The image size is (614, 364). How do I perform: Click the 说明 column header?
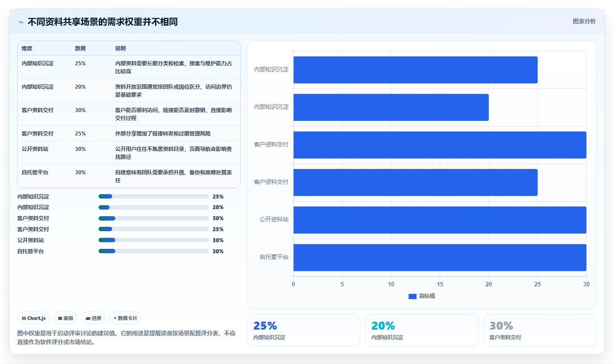point(121,49)
